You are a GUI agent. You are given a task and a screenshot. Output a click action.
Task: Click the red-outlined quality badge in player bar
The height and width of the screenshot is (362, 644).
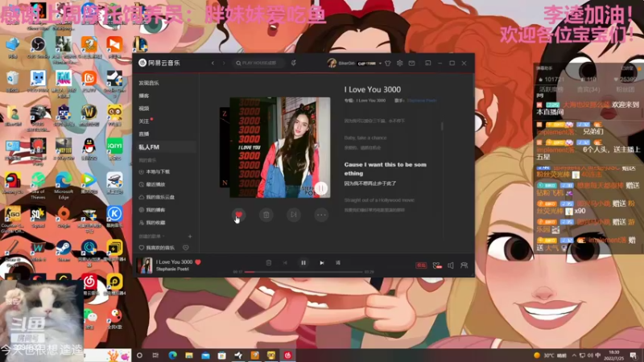(x=421, y=265)
